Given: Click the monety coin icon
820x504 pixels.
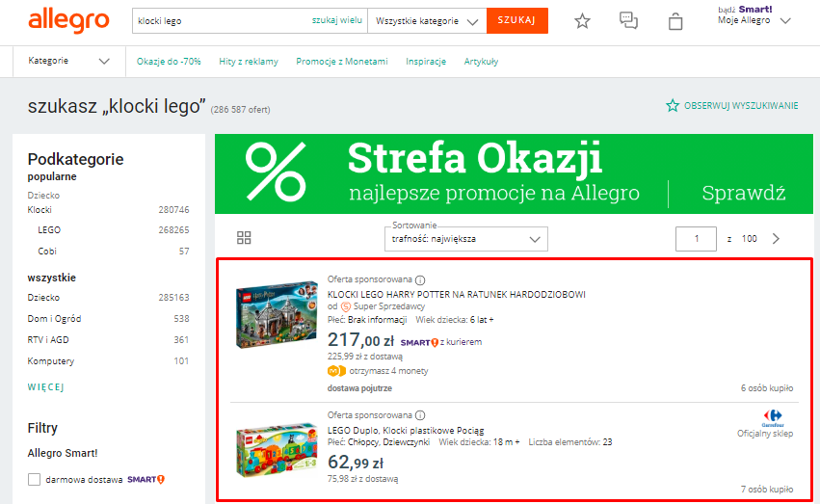Looking at the screenshot, I should 336,371.
